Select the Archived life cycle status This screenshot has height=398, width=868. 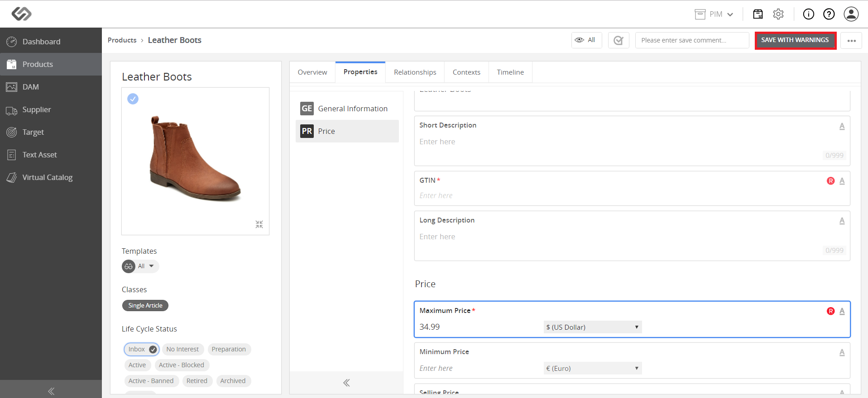pos(233,381)
